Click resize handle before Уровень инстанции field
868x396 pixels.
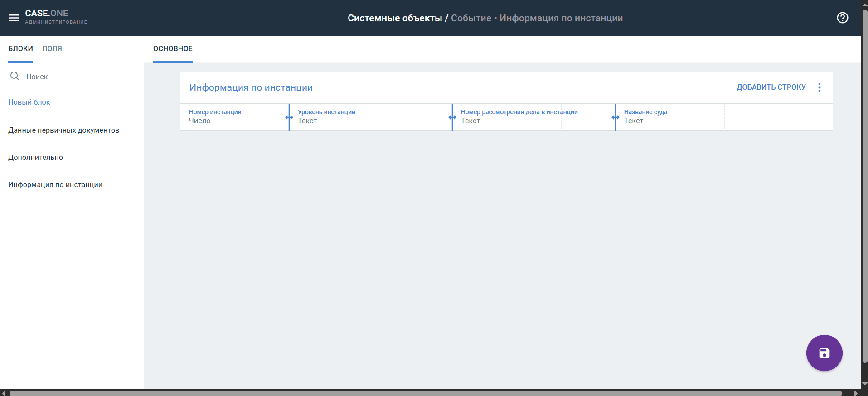[289, 117]
